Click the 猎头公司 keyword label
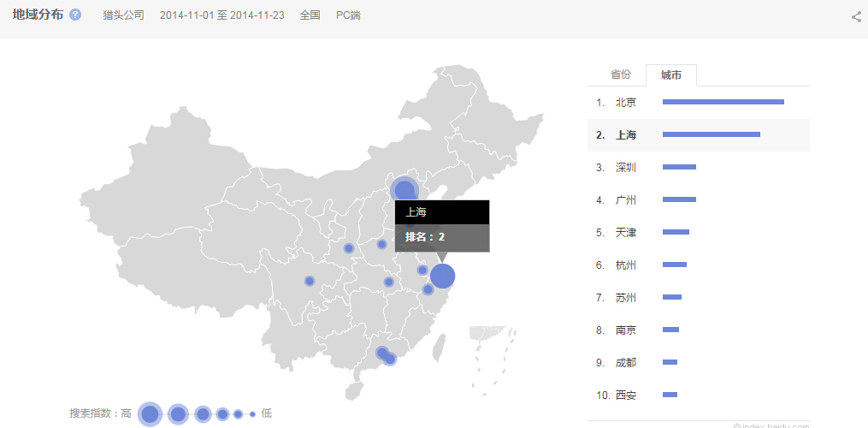Viewport: 868px width, 428px height. pos(123,15)
